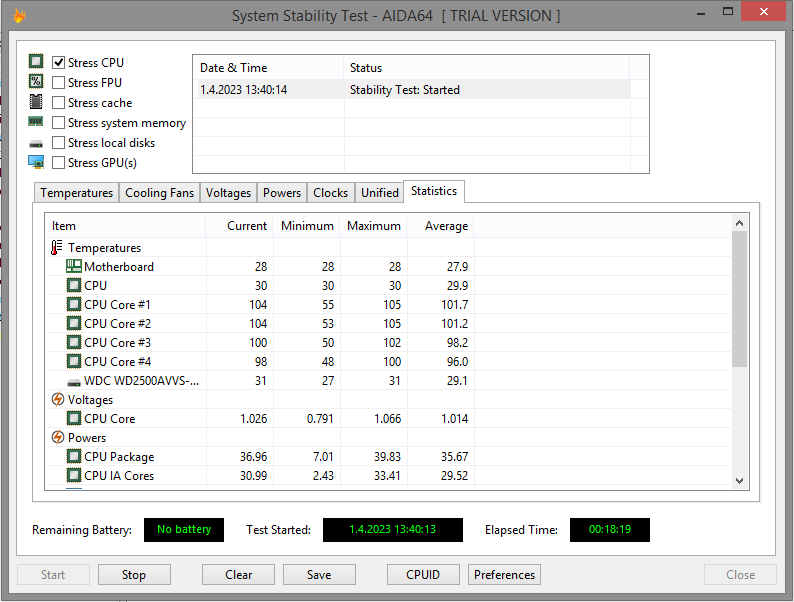Click the statistics list scroll-up arrow
This screenshot has width=794, height=602.
739,223
